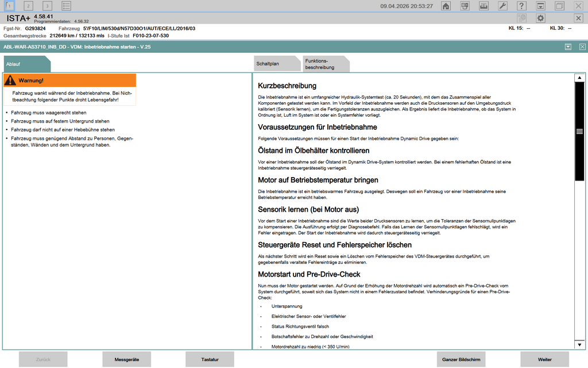Open the top toolbar collapse-down menu icon
588x368 pixels.
(540, 6)
